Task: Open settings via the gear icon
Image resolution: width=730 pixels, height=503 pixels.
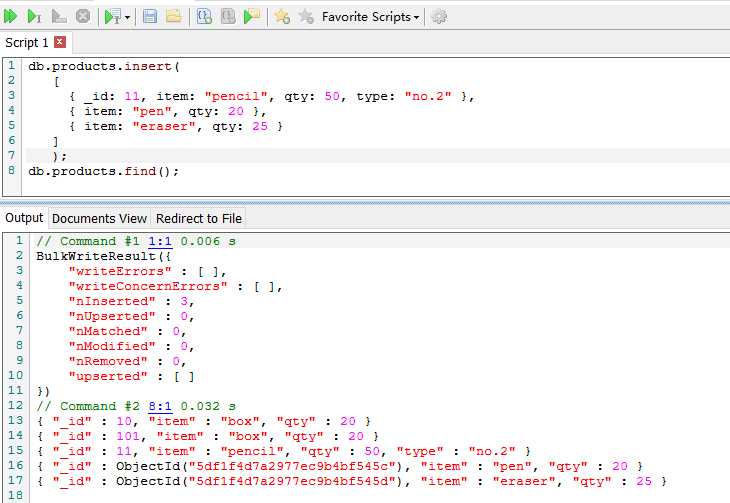Action: [439, 17]
